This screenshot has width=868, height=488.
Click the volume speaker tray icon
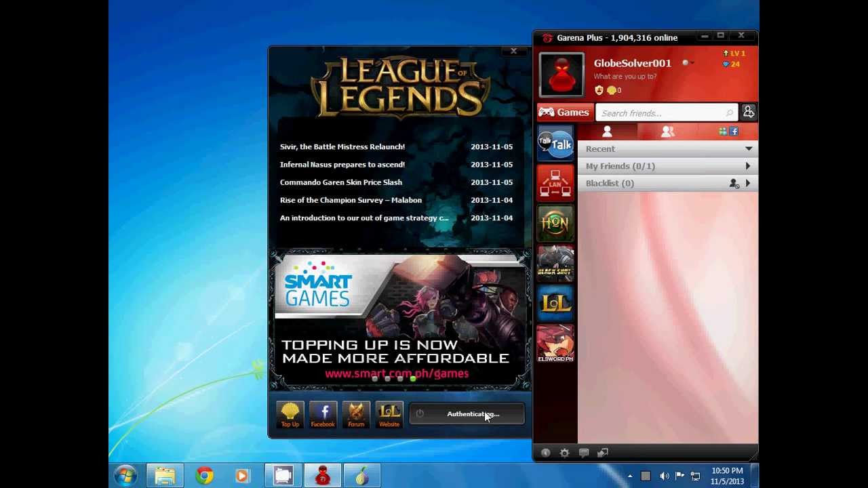point(665,476)
